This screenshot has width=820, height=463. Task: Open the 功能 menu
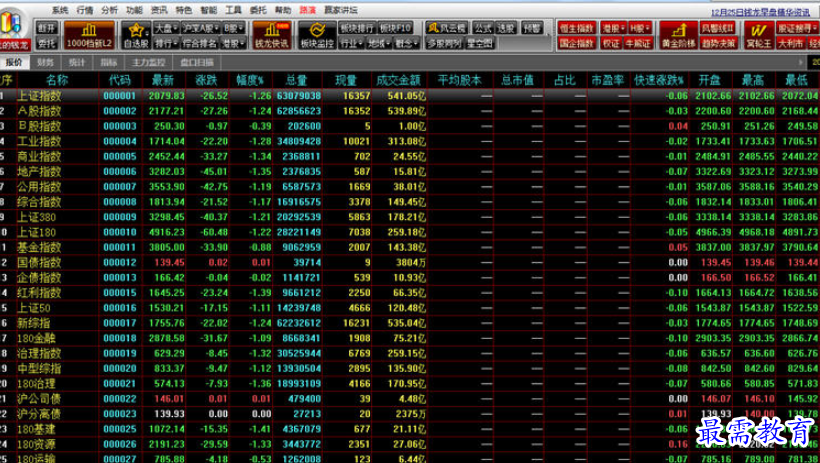pyautogui.click(x=134, y=10)
